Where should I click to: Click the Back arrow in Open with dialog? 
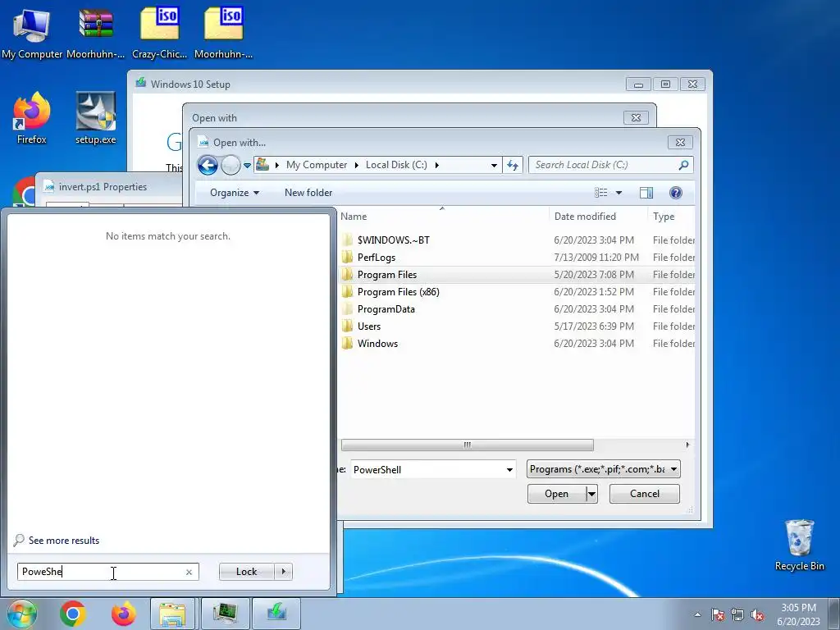pos(208,165)
